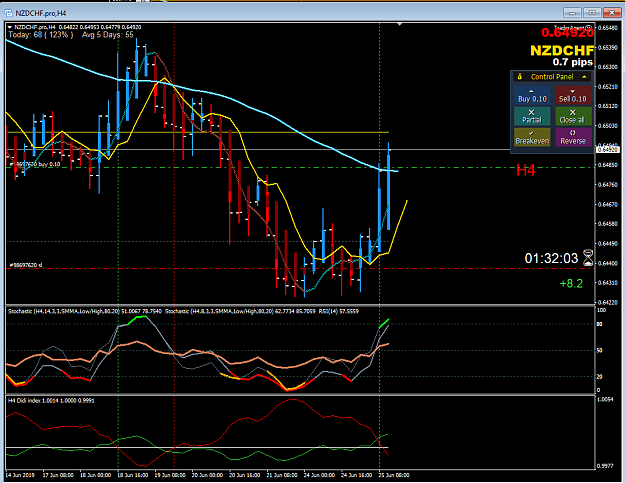Screen dimensions: 625x483
Task: Collapse the Control Panel with its arrow
Action: [x=584, y=77]
